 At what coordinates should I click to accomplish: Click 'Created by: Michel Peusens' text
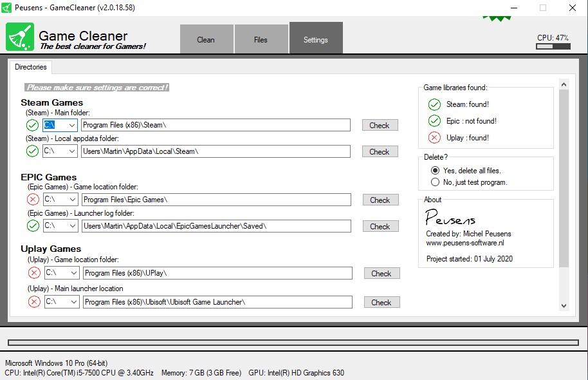[x=468, y=234]
